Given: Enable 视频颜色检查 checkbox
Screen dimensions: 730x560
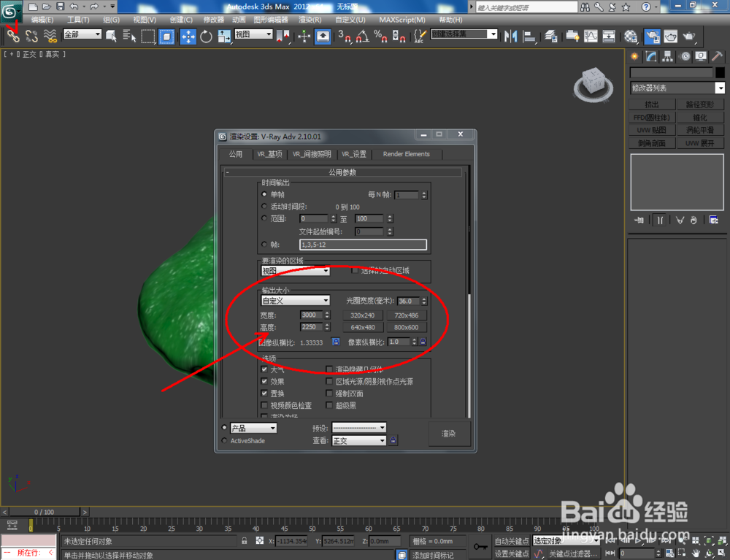Looking at the screenshot, I should click(264, 405).
